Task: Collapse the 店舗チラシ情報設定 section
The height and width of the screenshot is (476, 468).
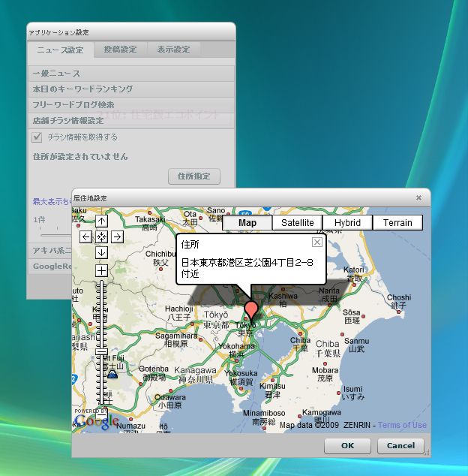Action: (x=131, y=121)
